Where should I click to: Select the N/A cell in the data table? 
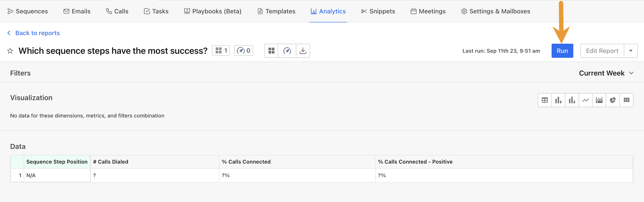(x=31, y=175)
